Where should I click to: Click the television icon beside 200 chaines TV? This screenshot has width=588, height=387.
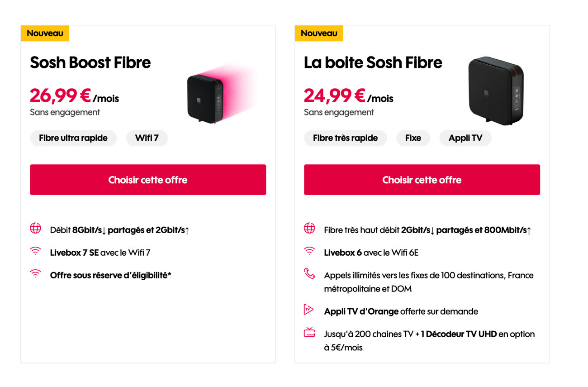point(309,333)
